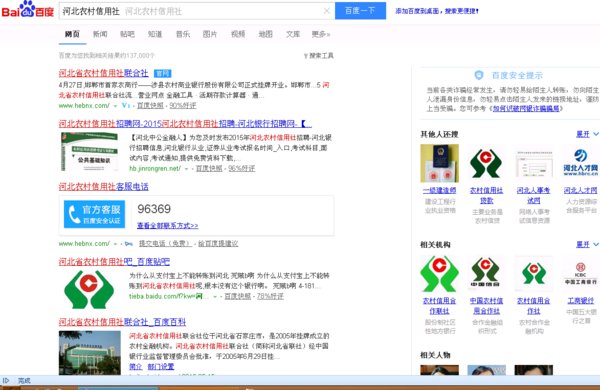Switch to the 知道 tab

point(155,34)
